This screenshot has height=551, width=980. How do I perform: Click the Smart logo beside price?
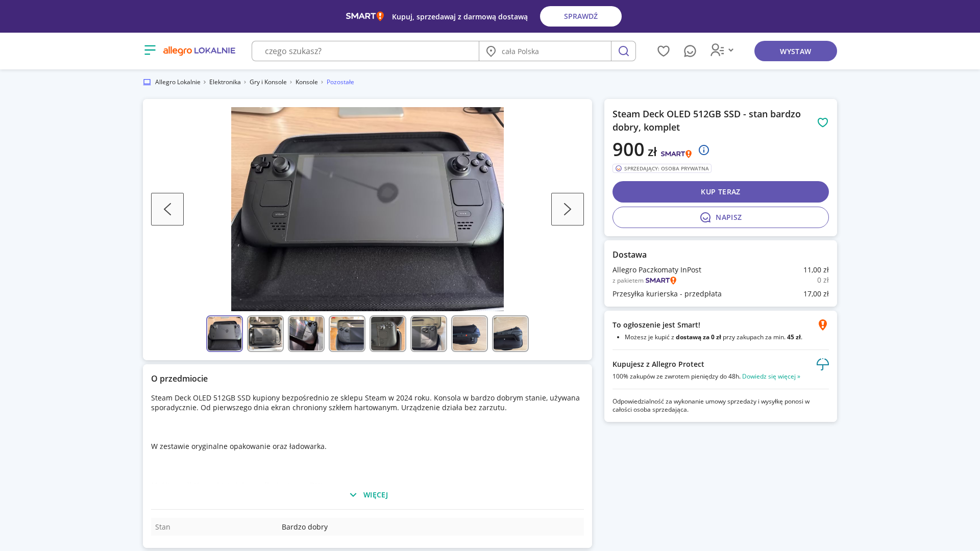coord(676,154)
